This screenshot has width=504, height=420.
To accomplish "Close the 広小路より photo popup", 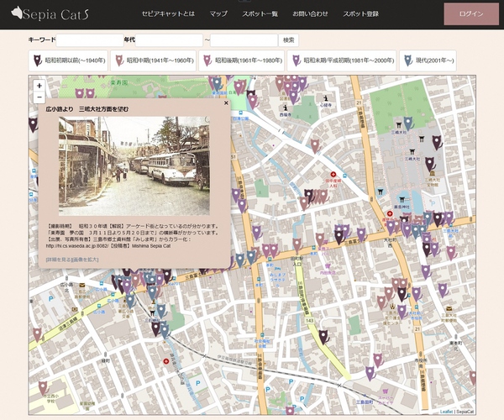I will tap(226, 102).
